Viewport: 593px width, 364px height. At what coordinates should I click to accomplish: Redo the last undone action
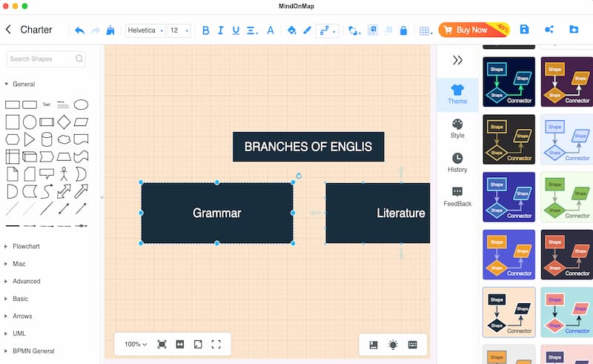96,30
